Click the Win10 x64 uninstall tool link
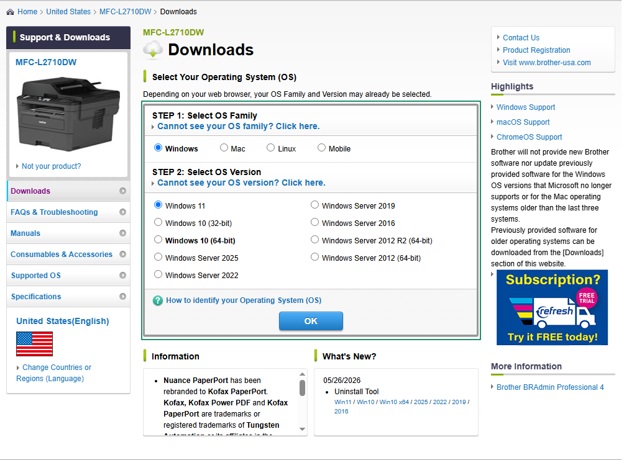 (394, 402)
